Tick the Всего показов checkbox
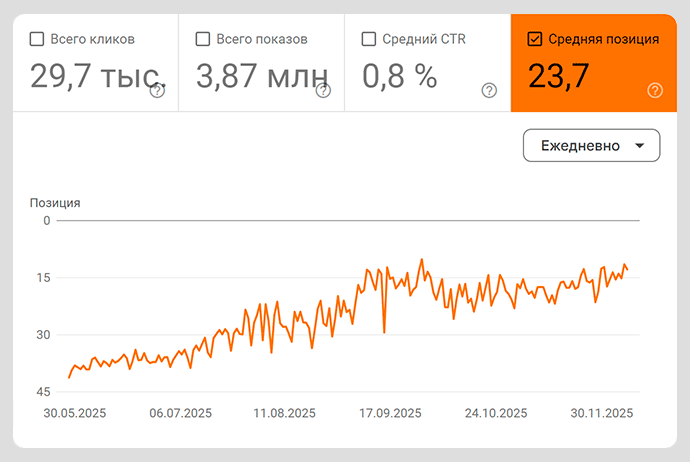The image size is (690, 462). point(203,39)
